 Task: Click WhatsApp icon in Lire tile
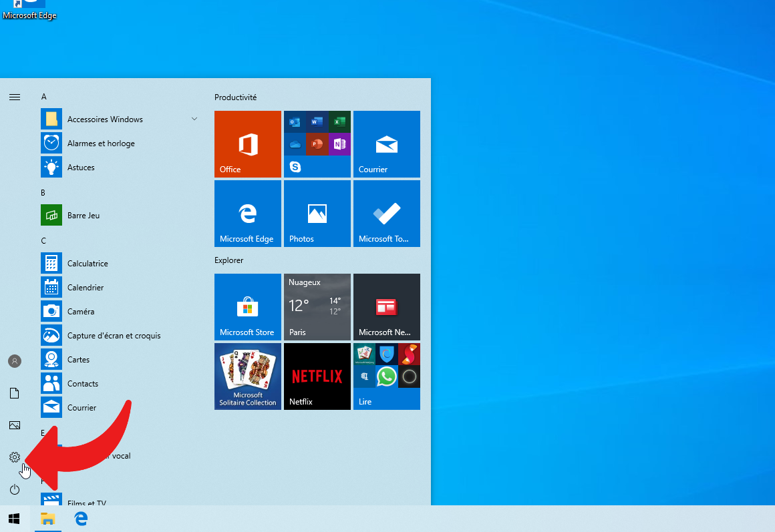coord(387,376)
